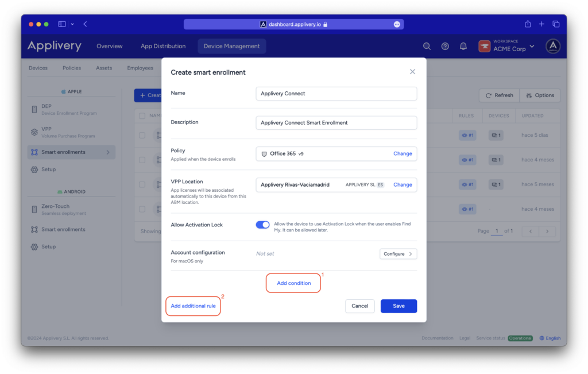Go back with Safari back arrow
The height and width of the screenshot is (374, 588).
[86, 24]
